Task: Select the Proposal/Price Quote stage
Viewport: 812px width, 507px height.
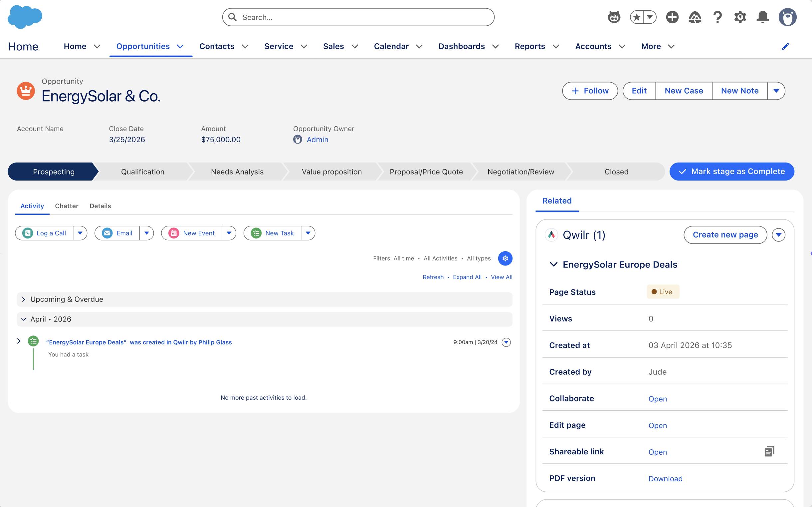Action: (426, 172)
